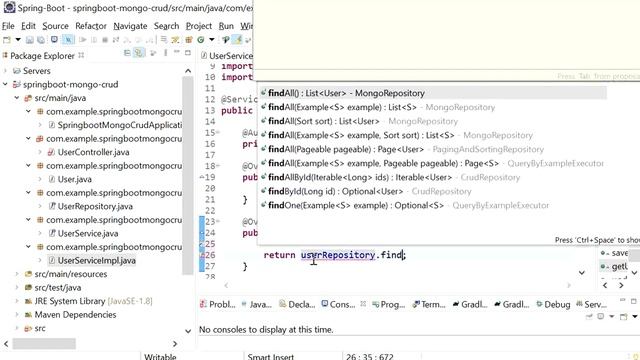Select User.java in Package Explorer
The width and height of the screenshot is (640, 360).
(x=74, y=179)
